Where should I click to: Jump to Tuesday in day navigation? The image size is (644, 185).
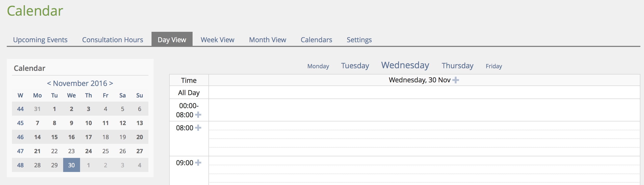(x=355, y=66)
